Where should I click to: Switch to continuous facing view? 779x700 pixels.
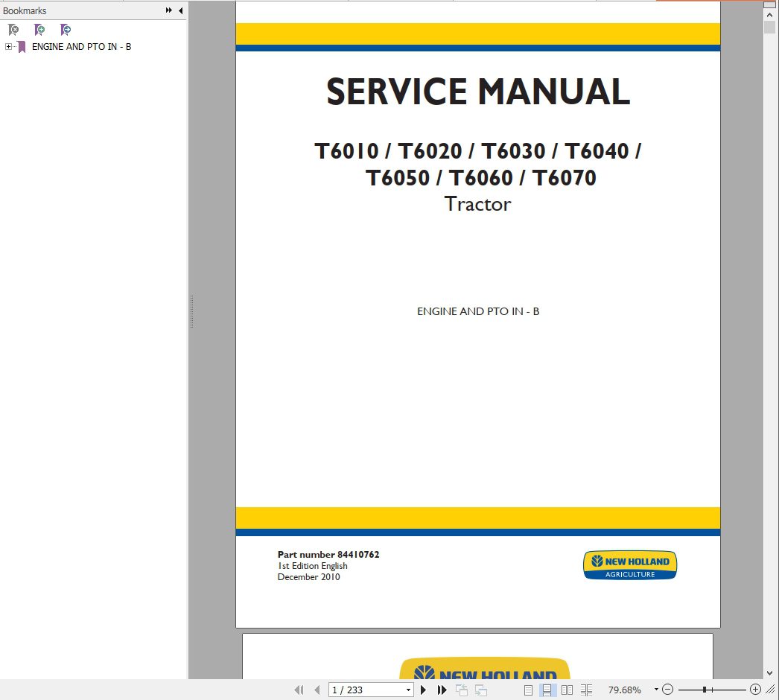tap(586, 690)
